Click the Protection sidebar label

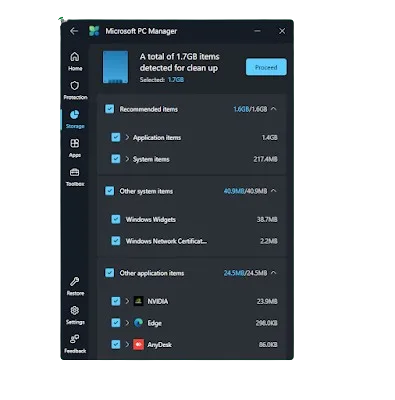(75, 97)
